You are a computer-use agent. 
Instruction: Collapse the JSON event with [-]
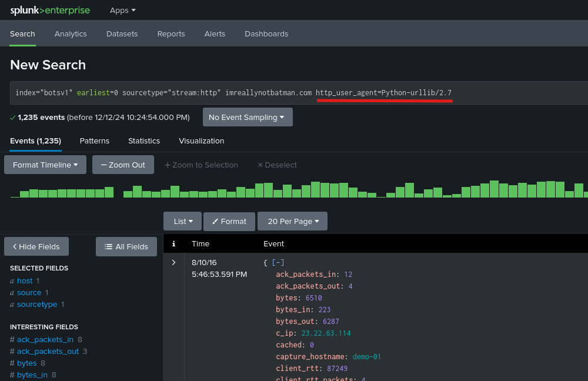tap(278, 262)
